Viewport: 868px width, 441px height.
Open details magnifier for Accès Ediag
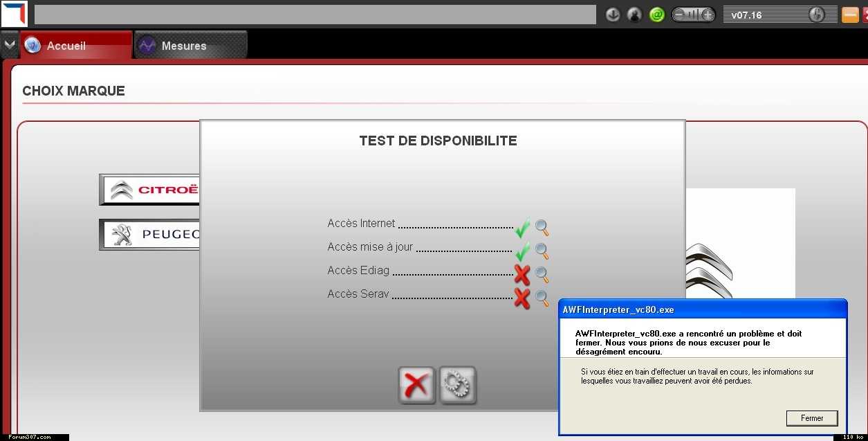pos(542,275)
